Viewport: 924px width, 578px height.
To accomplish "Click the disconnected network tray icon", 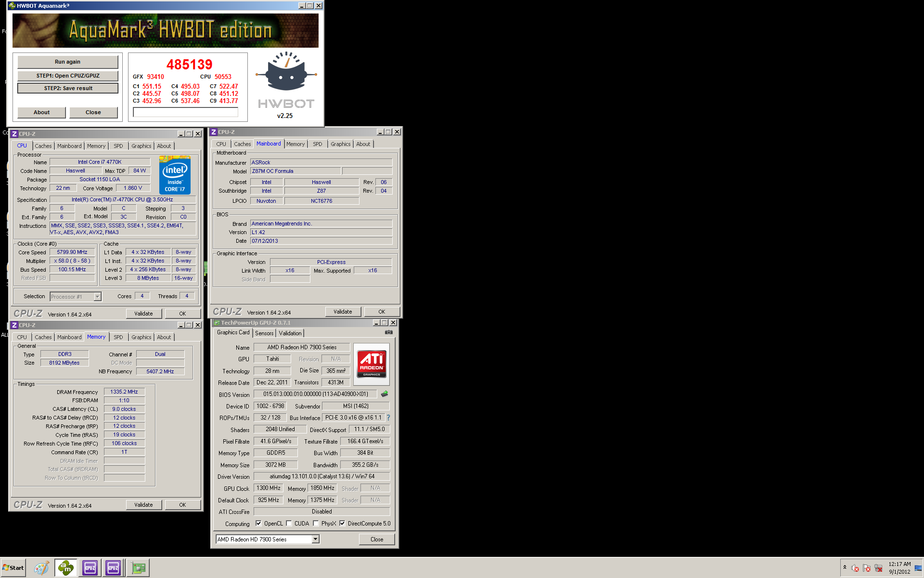I will coord(878,568).
